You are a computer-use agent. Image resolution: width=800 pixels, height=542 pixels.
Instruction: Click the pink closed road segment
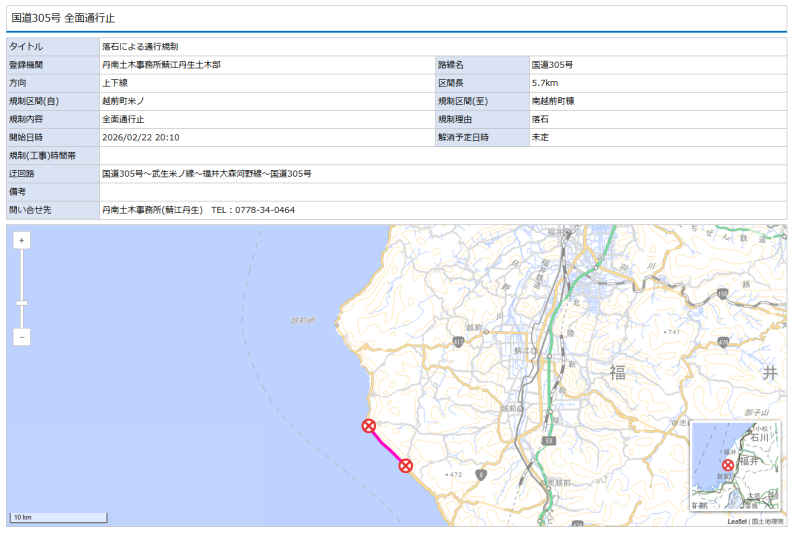[x=387, y=445]
